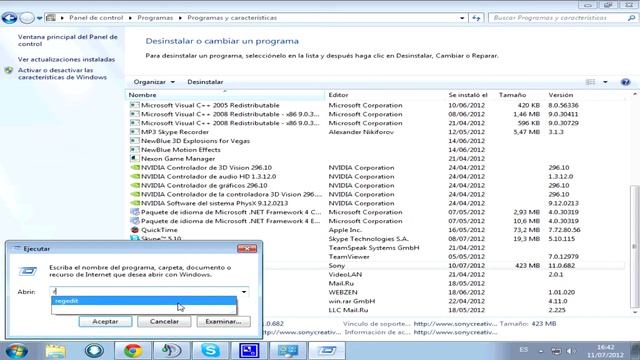Image resolution: width=640 pixels, height=360 pixels.
Task: Click the taskbar clock showing 16:42
Action: coord(606,351)
